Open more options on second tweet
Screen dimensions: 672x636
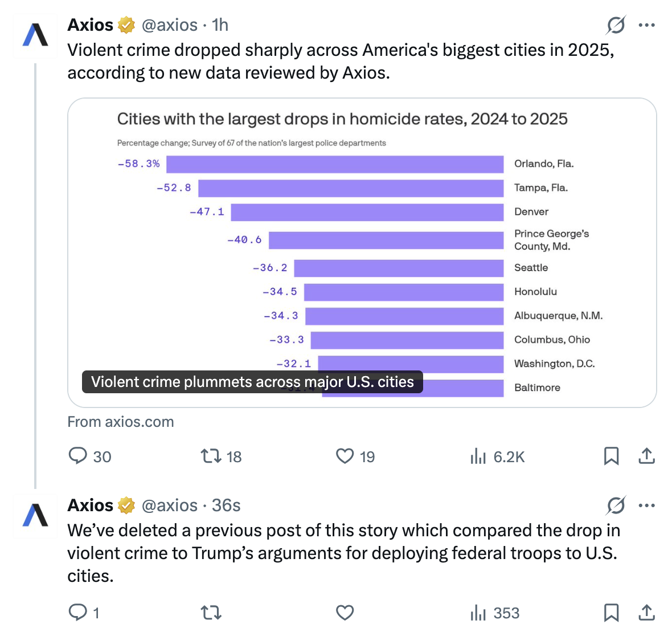[x=646, y=505]
